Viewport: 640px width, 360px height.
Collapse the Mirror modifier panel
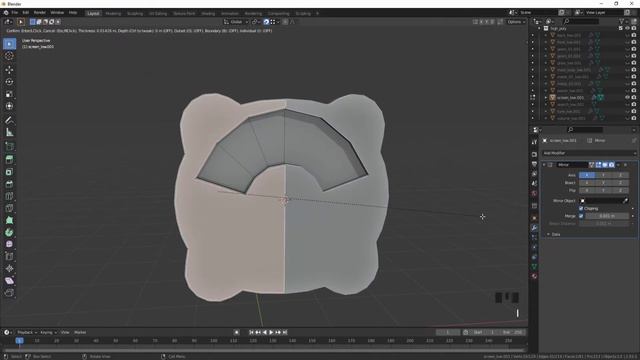544,165
